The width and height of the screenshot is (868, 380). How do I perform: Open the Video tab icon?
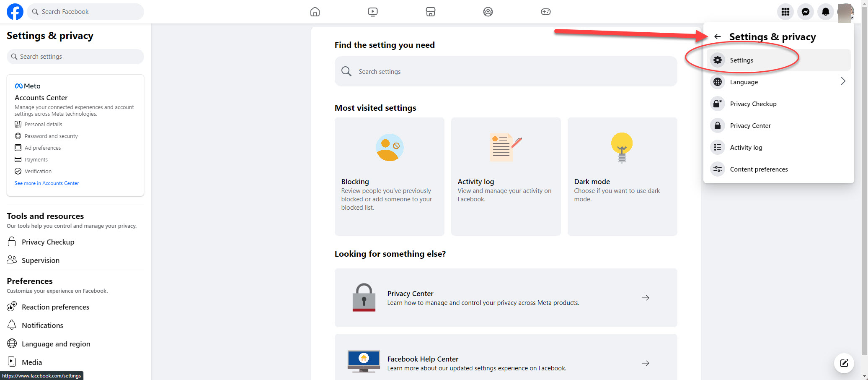click(372, 12)
